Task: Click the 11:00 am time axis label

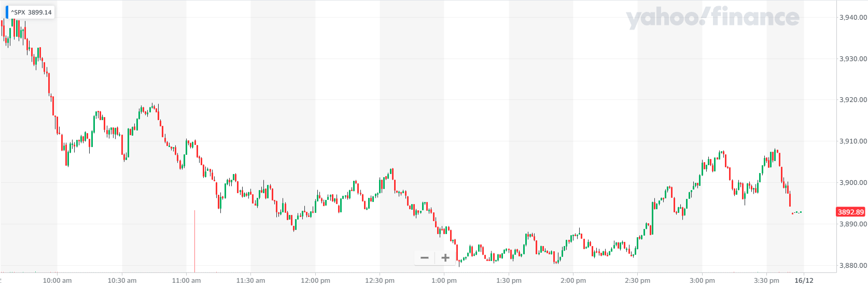Action: click(186, 281)
